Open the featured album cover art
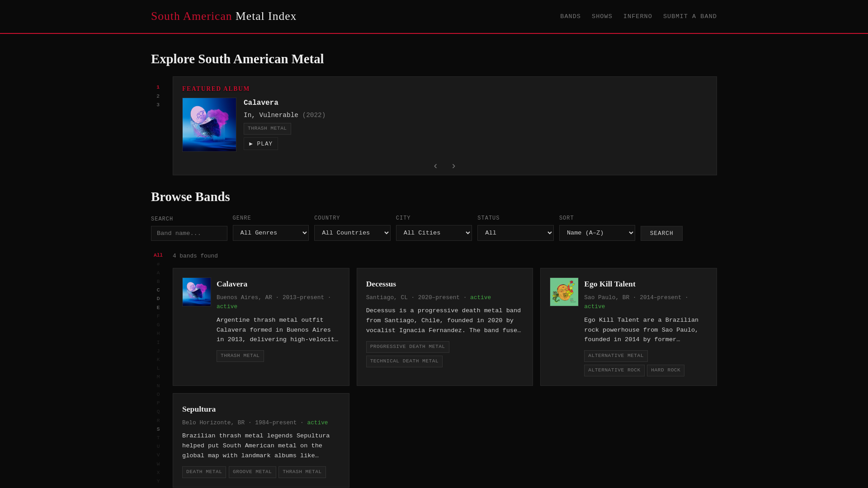 click(x=209, y=125)
